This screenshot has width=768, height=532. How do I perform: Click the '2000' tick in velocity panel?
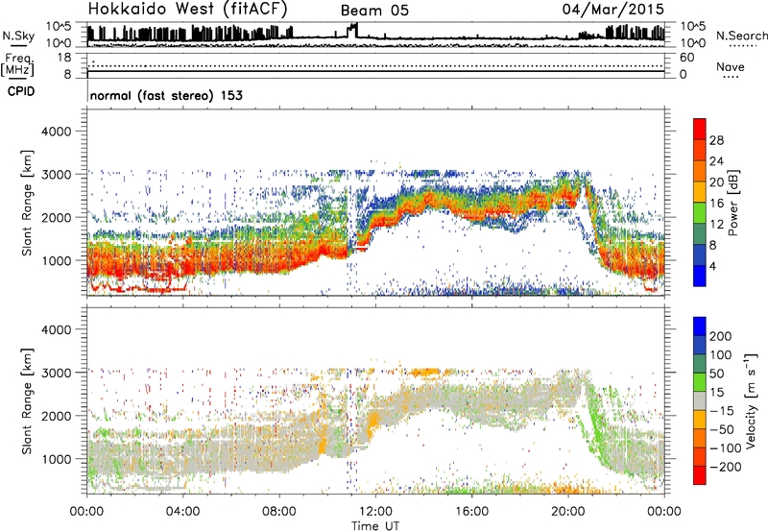[x=57, y=416]
